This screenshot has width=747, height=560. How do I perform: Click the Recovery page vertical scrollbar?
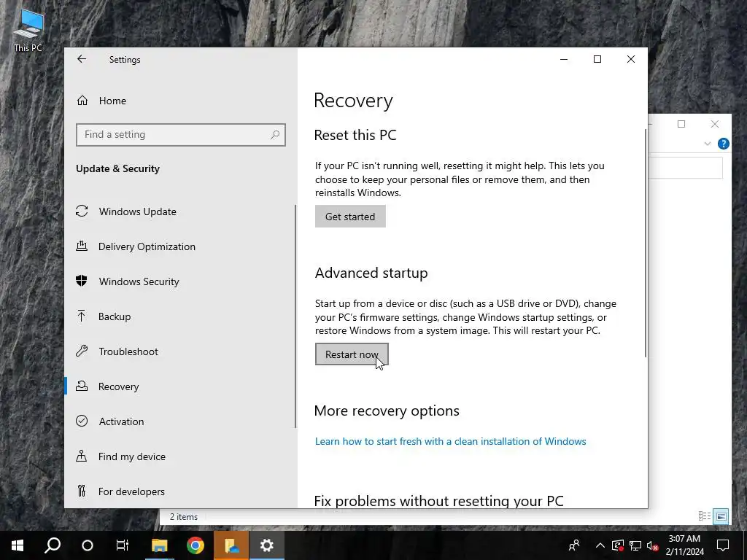(646, 243)
